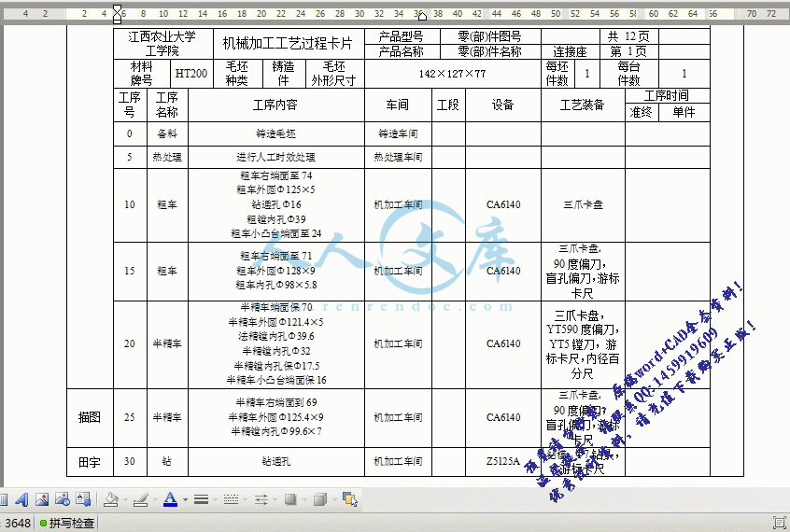
Task: Click the 工艺装备 column header
Action: tap(583, 105)
